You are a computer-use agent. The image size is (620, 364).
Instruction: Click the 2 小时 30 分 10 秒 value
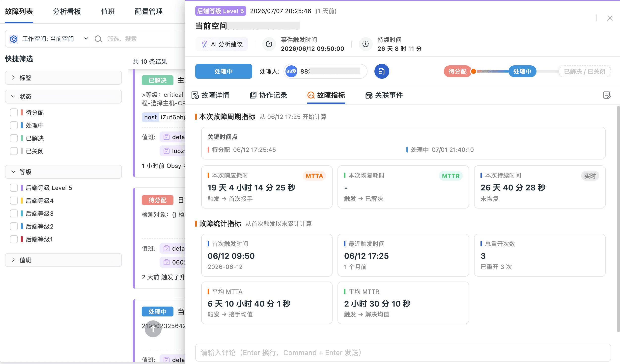pyautogui.click(x=377, y=304)
